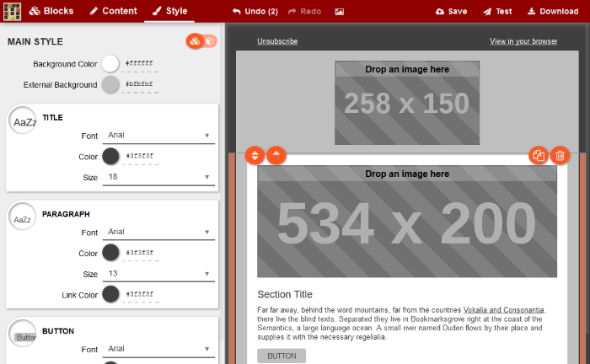This screenshot has width=590, height=364.
Task: Click the Unsubscribe link
Action: (277, 41)
